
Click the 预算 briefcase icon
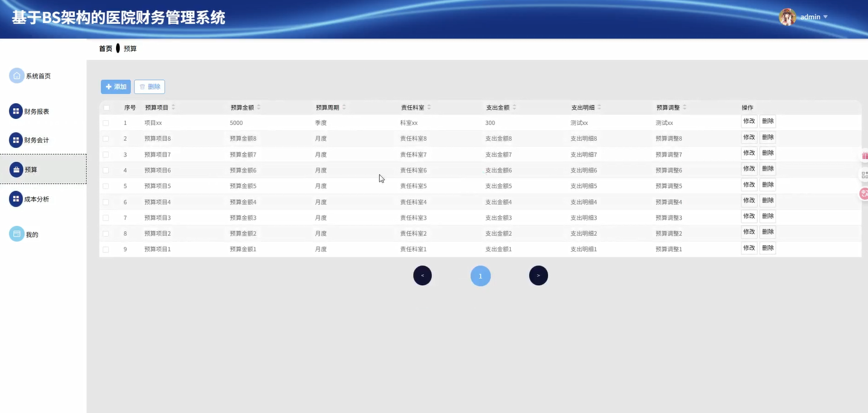(x=16, y=170)
